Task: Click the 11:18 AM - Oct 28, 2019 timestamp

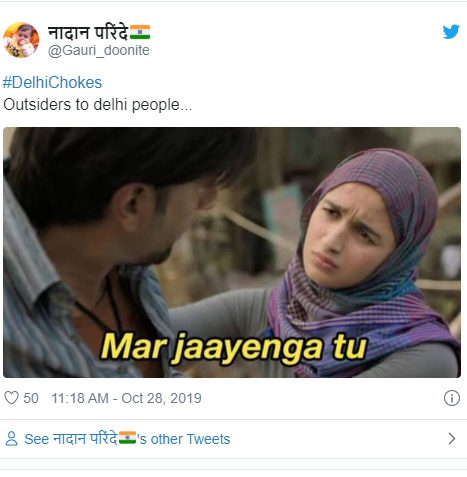Action: [x=126, y=398]
